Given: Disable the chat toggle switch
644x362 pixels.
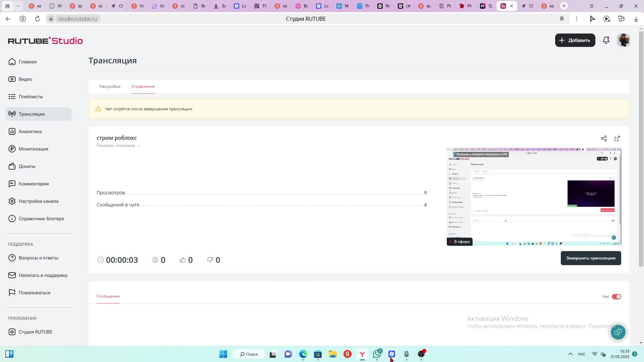Looking at the screenshot, I should 616,297.
